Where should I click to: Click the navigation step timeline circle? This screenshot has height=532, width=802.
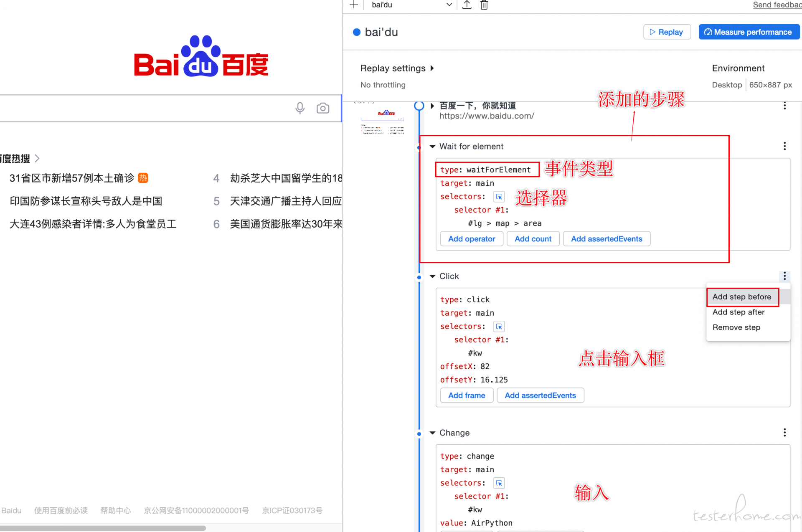[419, 106]
